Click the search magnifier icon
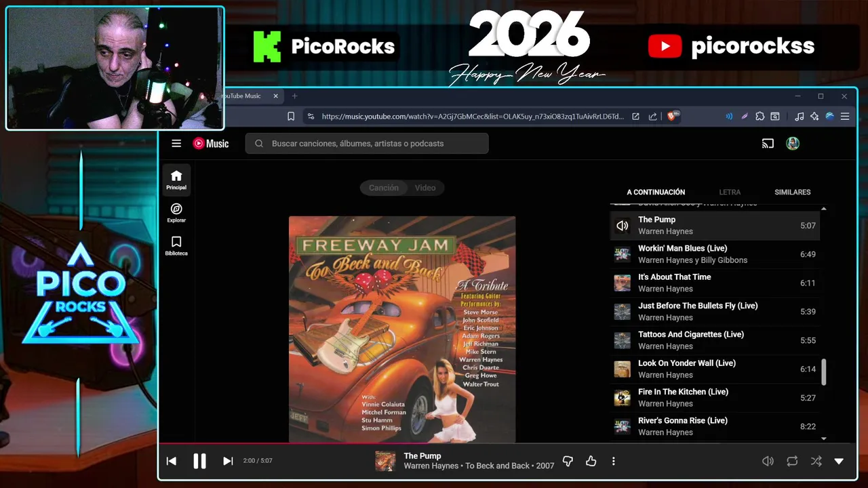This screenshot has height=488, width=868. tap(259, 143)
